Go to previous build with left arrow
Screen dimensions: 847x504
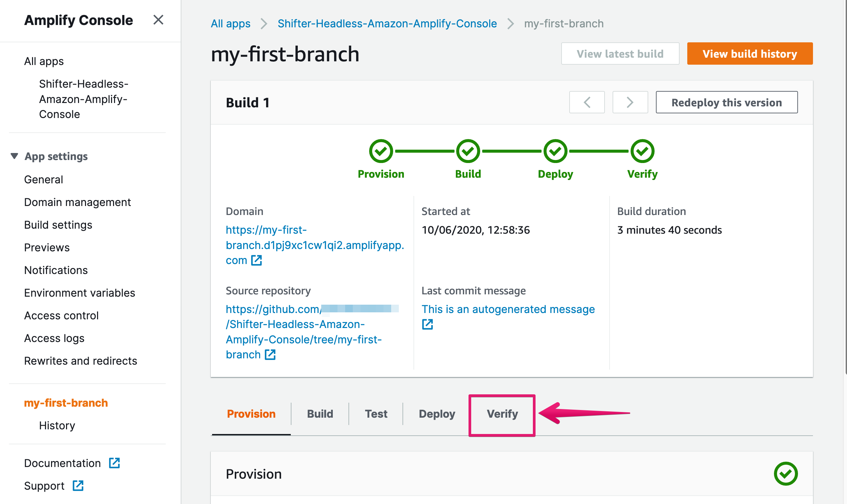587,102
